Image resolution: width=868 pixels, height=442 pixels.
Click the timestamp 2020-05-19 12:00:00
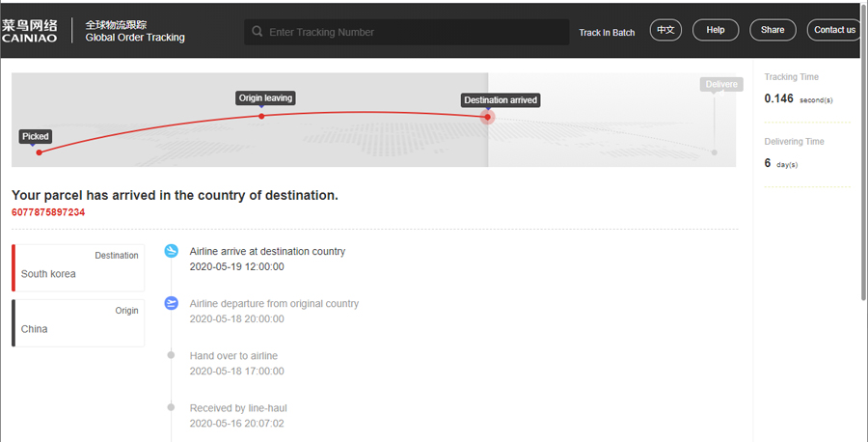237,267
